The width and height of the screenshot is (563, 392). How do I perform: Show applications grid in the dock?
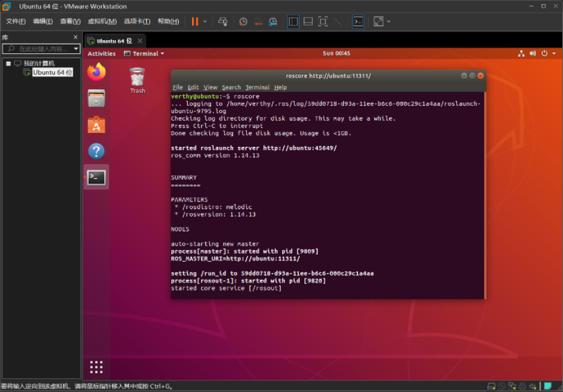point(96,367)
